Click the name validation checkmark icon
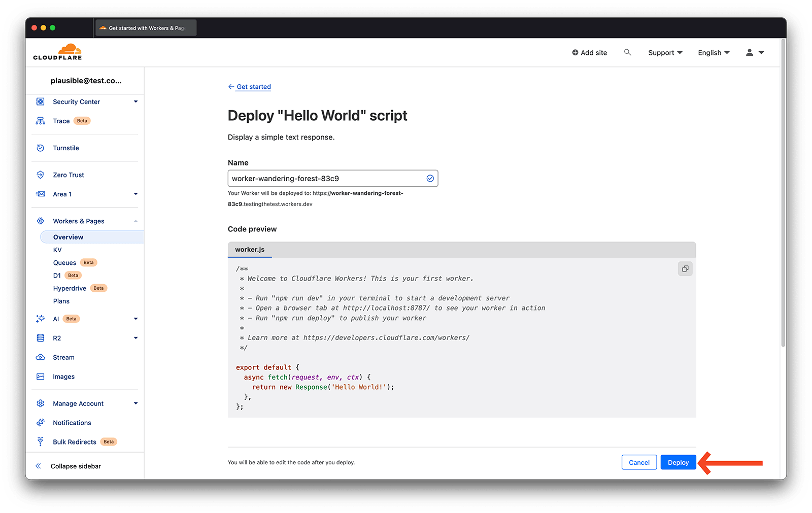Screen dimensions: 812x513 tap(430, 178)
